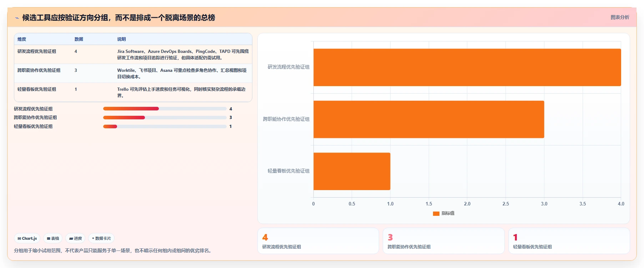
Task: Click the 轻量看板优先验证组 progress bar
Action: pos(165,126)
